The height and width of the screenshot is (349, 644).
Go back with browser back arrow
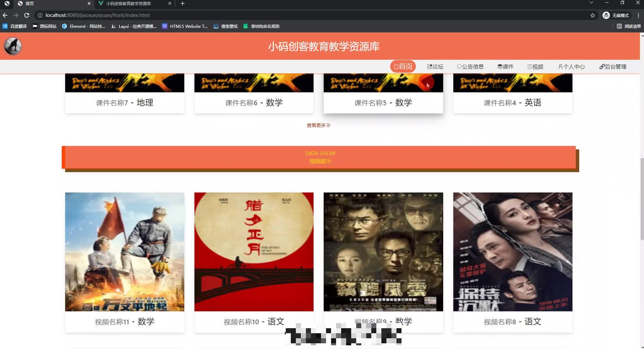coord(5,15)
